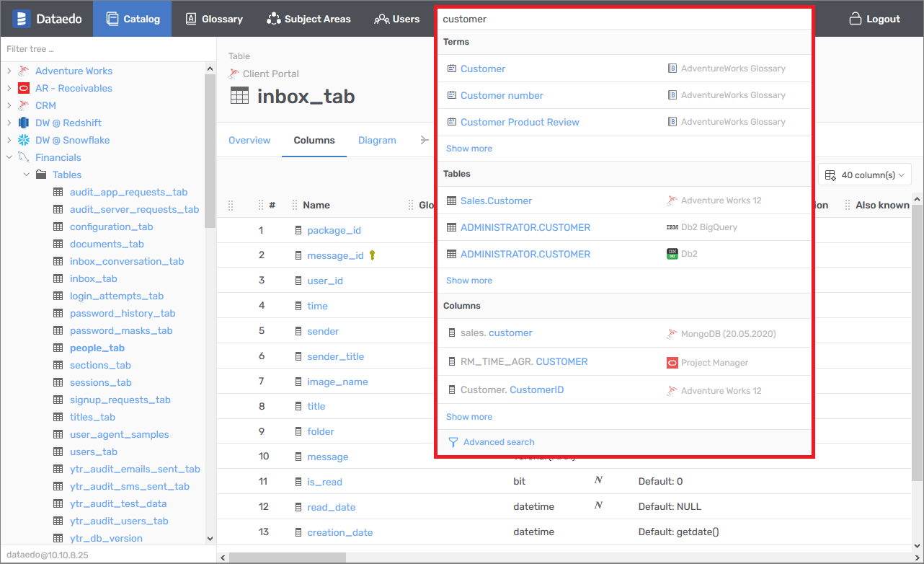This screenshot has width=924, height=564.
Task: Switch to the Diagram tab
Action: pyautogui.click(x=377, y=140)
